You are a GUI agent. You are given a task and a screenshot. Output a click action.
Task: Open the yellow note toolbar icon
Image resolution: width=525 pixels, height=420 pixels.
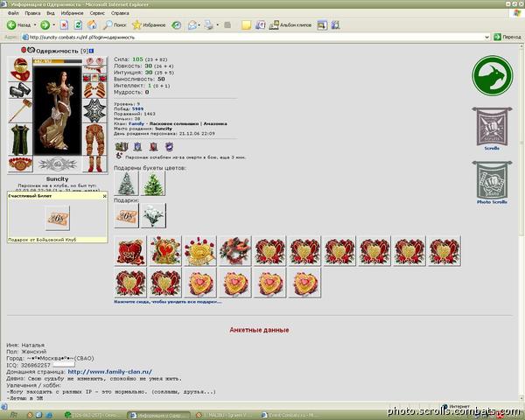click(247, 25)
